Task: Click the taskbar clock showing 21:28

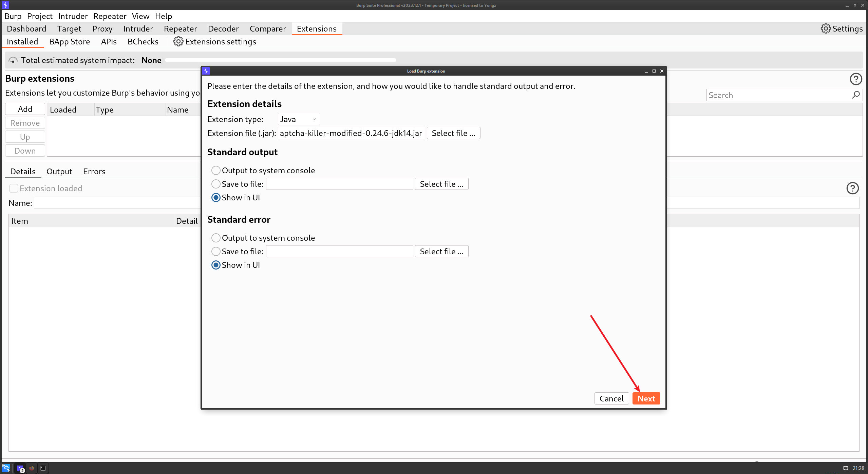Action: pos(858,468)
